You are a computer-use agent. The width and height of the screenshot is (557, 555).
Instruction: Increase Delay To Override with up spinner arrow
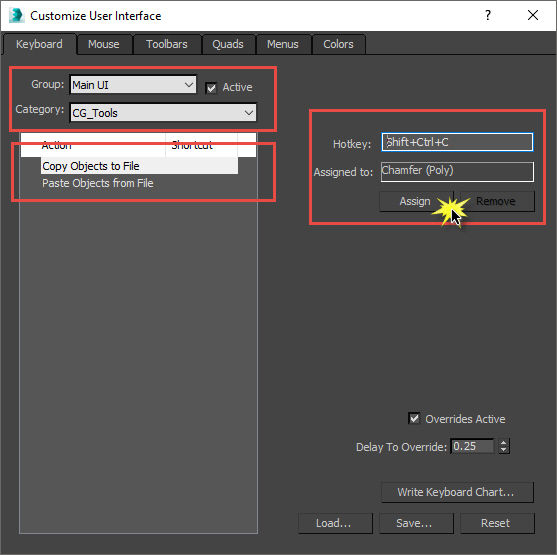pyautogui.click(x=503, y=442)
